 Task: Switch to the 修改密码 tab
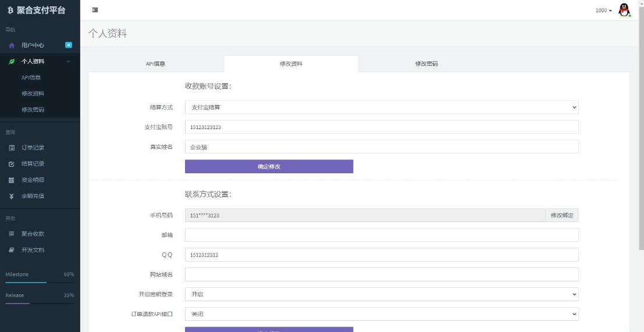426,64
